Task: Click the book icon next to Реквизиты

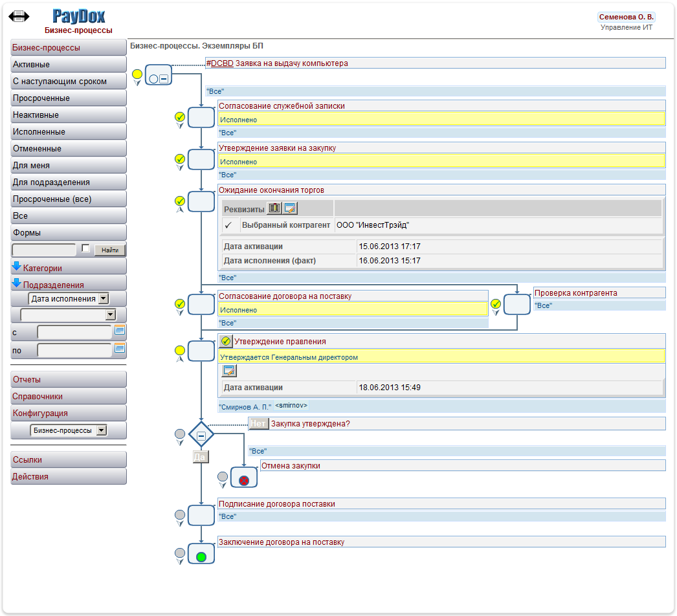Action: (x=274, y=208)
